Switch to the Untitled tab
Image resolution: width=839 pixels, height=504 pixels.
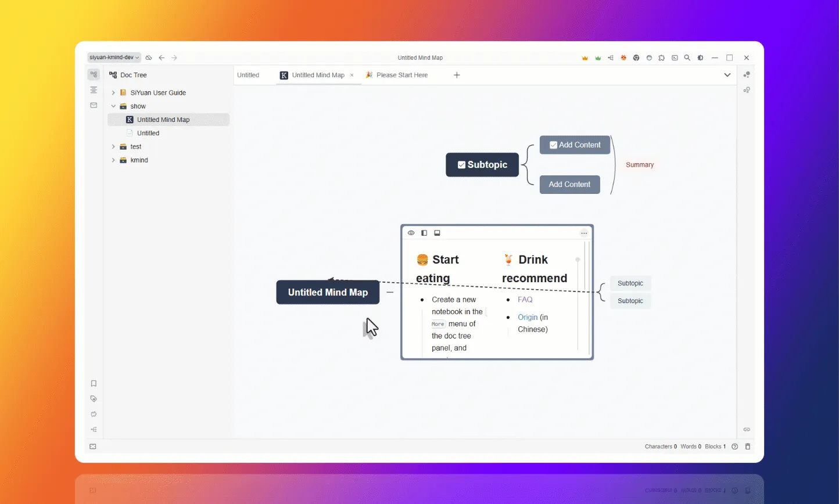(248, 75)
